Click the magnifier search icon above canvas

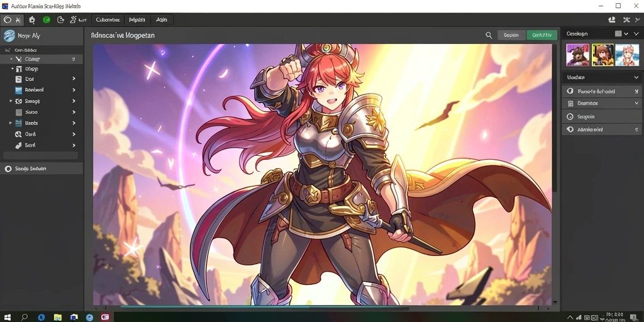pos(489,35)
